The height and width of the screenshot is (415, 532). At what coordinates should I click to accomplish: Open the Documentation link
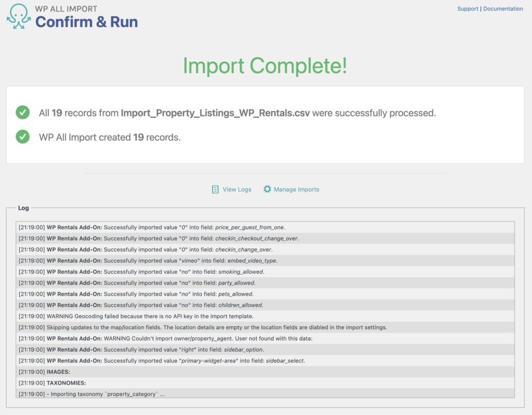point(503,8)
